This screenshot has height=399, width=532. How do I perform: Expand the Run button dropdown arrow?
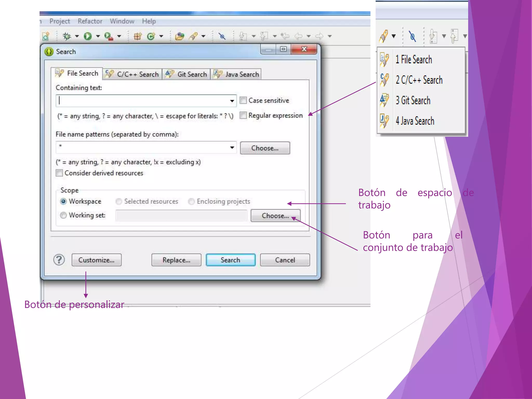tap(98, 36)
